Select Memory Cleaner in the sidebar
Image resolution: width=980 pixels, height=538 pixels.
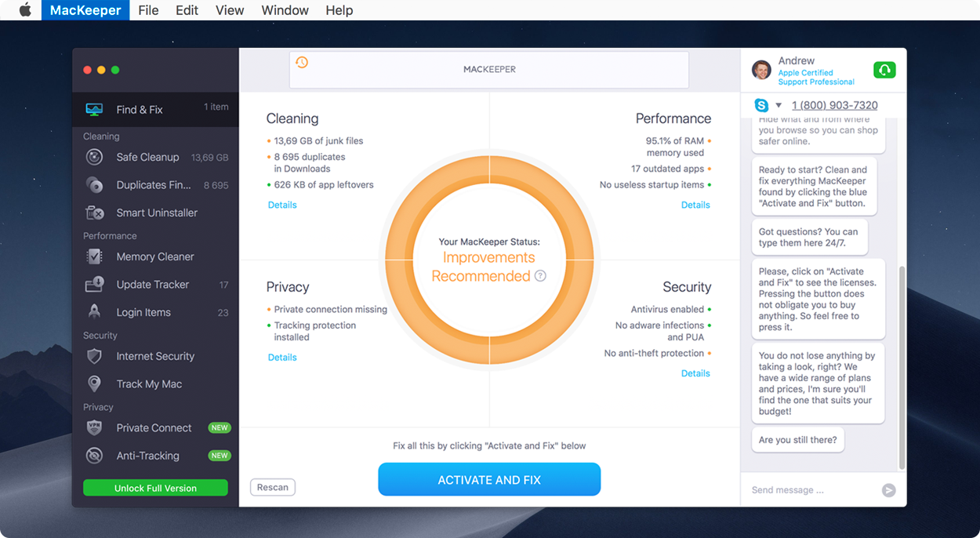(155, 256)
